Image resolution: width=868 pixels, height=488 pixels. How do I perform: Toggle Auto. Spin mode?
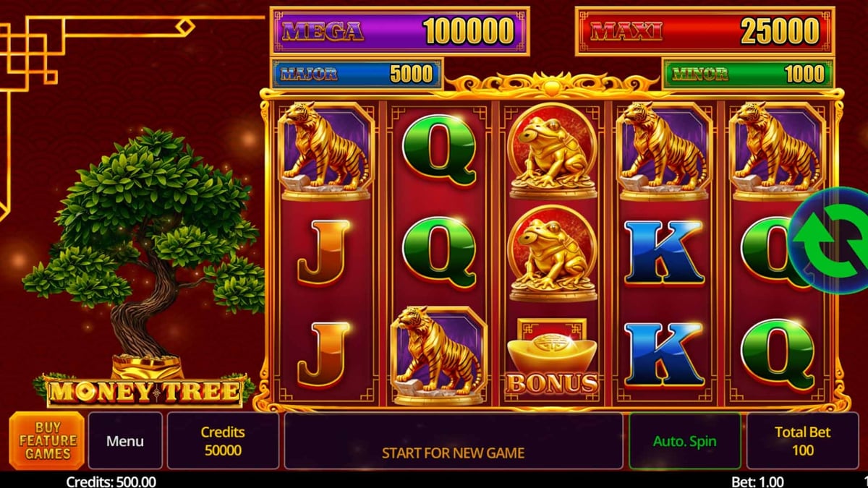click(684, 441)
